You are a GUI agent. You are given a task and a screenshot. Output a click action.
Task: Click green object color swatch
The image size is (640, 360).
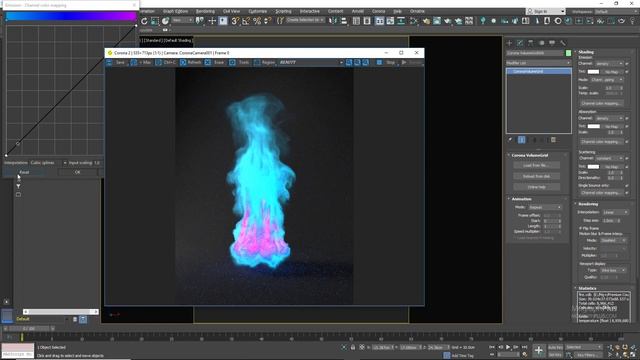coord(568,53)
